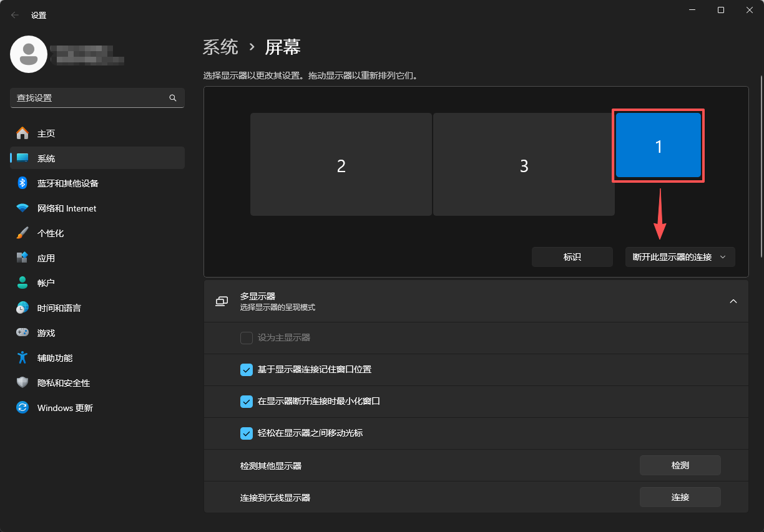764x532 pixels.
Task: Uncheck 基于显示器连接记住窗口位置
Action: pyautogui.click(x=247, y=370)
